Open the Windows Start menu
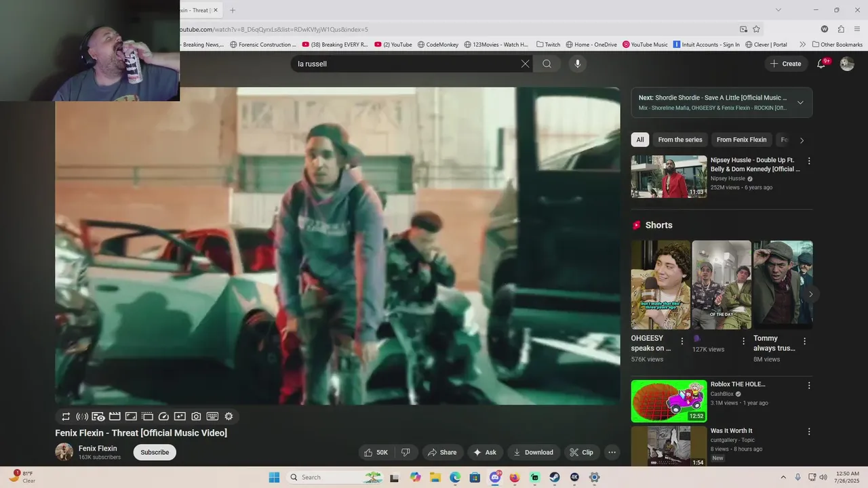The image size is (868, 488). 274,477
